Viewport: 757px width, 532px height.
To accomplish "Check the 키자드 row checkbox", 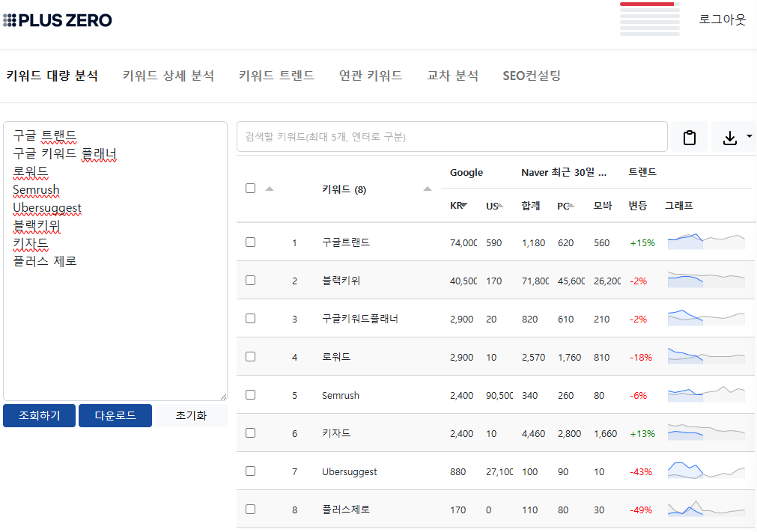I will pos(250,432).
